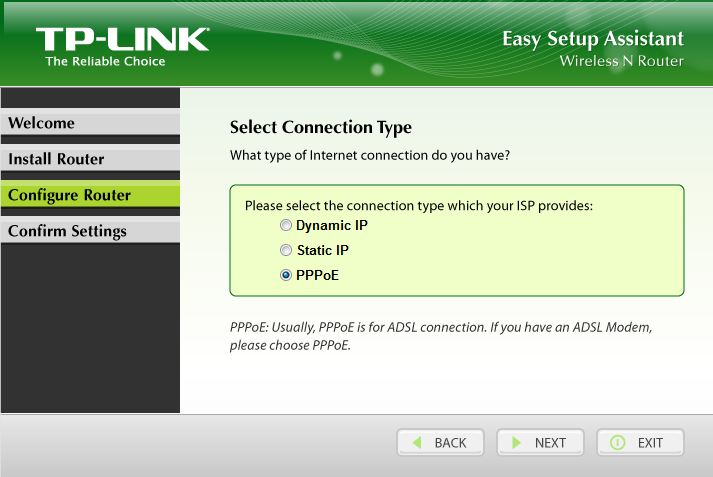Screen dimensions: 713x477
Task: Click the "Dynamic IP" option label
Action: [x=332, y=226]
